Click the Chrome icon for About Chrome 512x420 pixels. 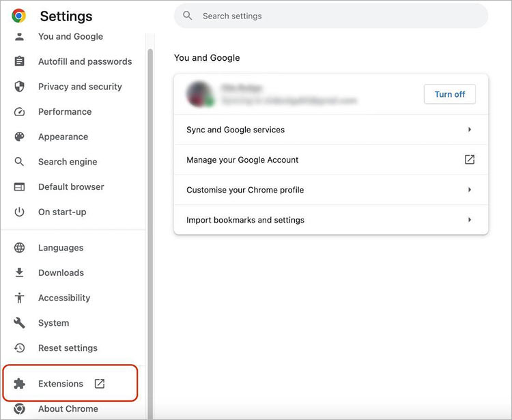pos(19,408)
